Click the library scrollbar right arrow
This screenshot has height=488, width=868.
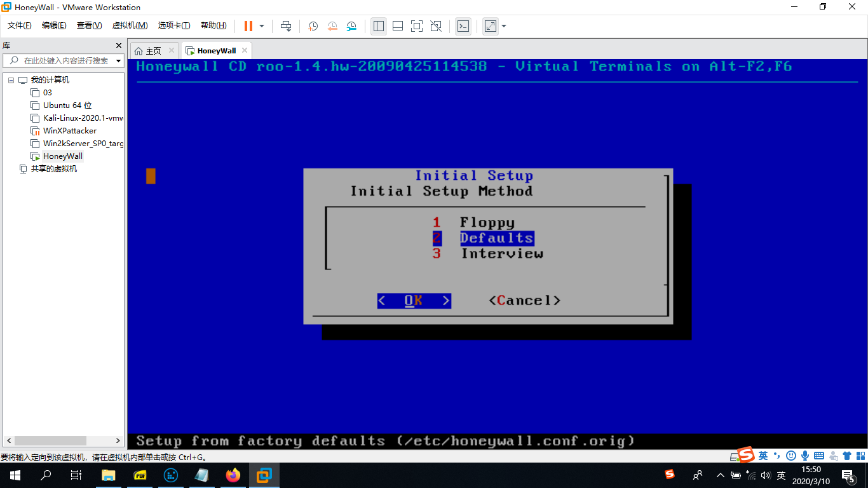(118, 440)
